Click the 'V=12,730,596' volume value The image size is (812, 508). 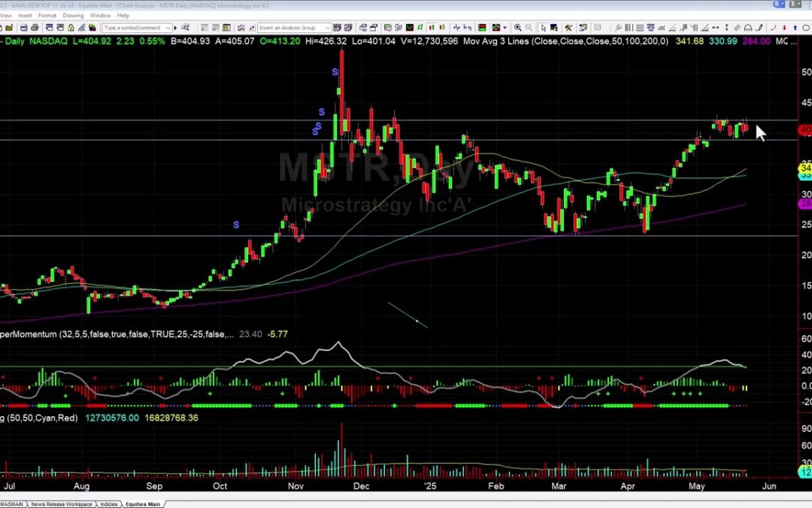(x=429, y=41)
